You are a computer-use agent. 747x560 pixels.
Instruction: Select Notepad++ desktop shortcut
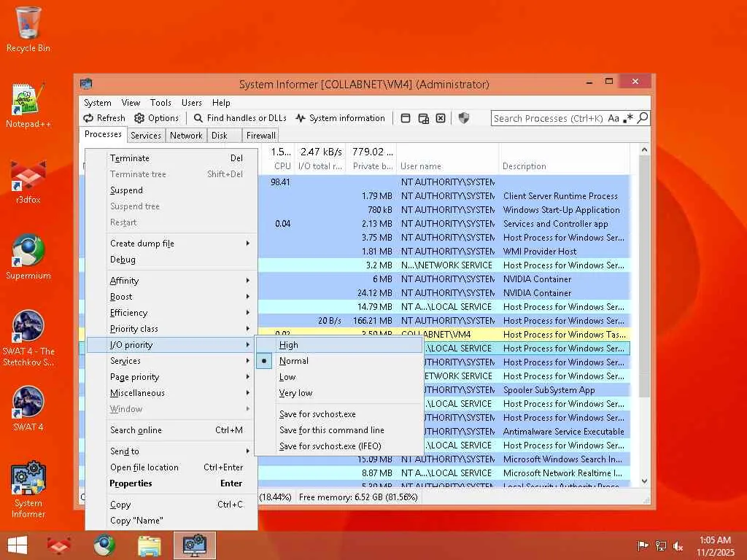point(28,105)
